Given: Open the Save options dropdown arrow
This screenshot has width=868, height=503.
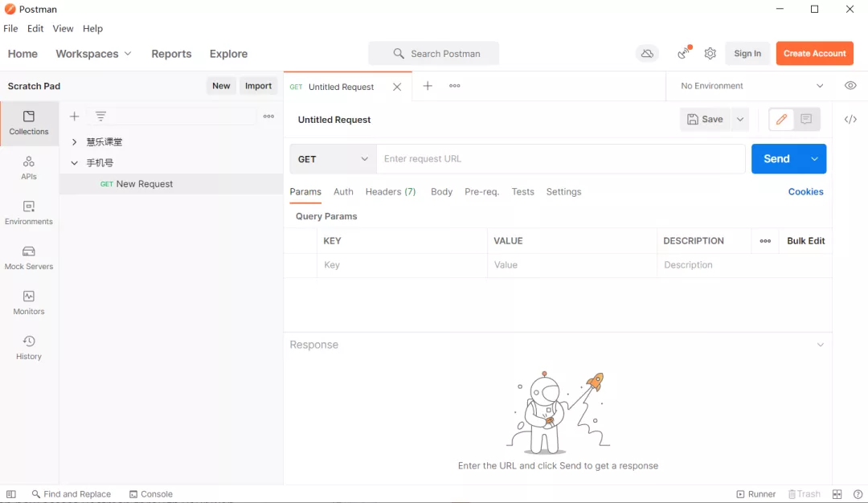Looking at the screenshot, I should [x=740, y=120].
